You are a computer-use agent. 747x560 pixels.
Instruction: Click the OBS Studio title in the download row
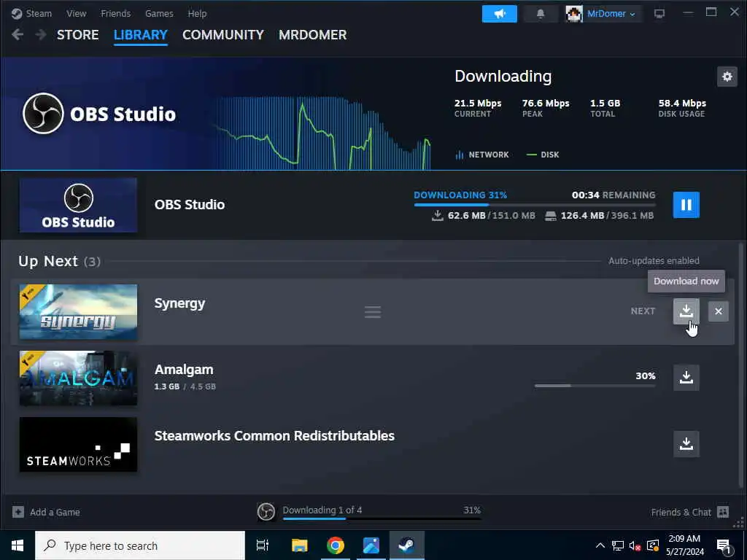coord(190,205)
